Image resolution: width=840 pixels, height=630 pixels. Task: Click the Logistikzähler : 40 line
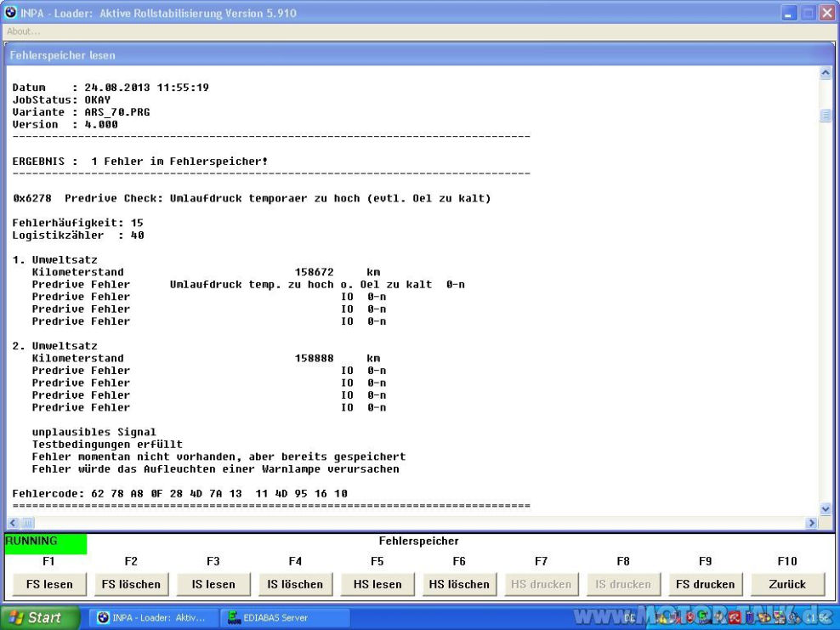pyautogui.click(x=78, y=236)
